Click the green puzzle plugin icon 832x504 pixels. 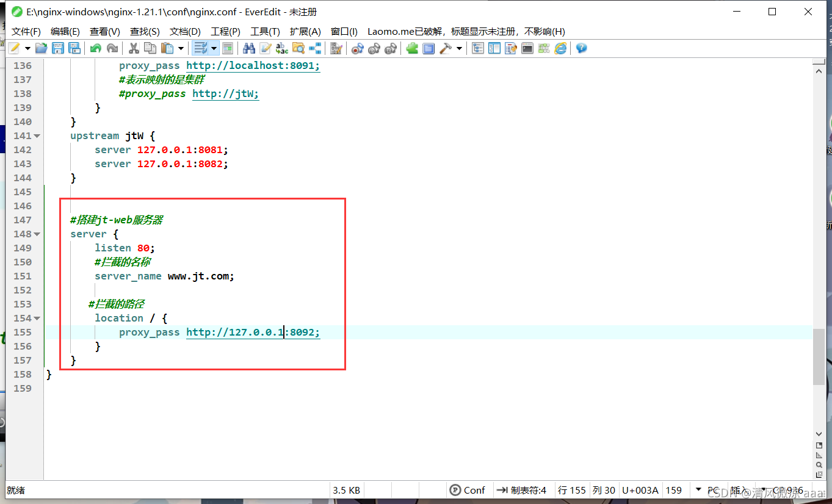point(412,48)
